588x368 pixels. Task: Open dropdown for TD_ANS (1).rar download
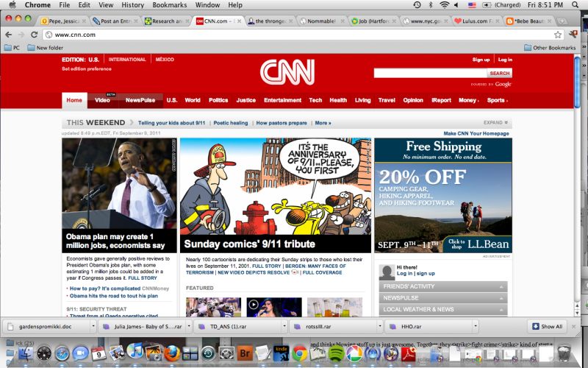tap(284, 326)
